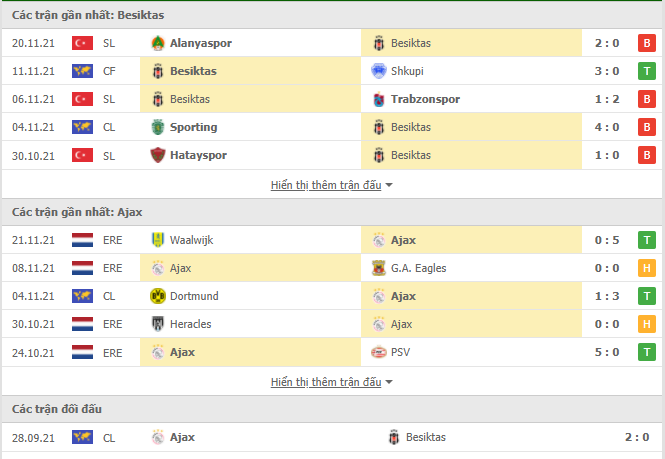
Task: Click the date 28.09.21 in head-to-head list
Action: [33, 438]
